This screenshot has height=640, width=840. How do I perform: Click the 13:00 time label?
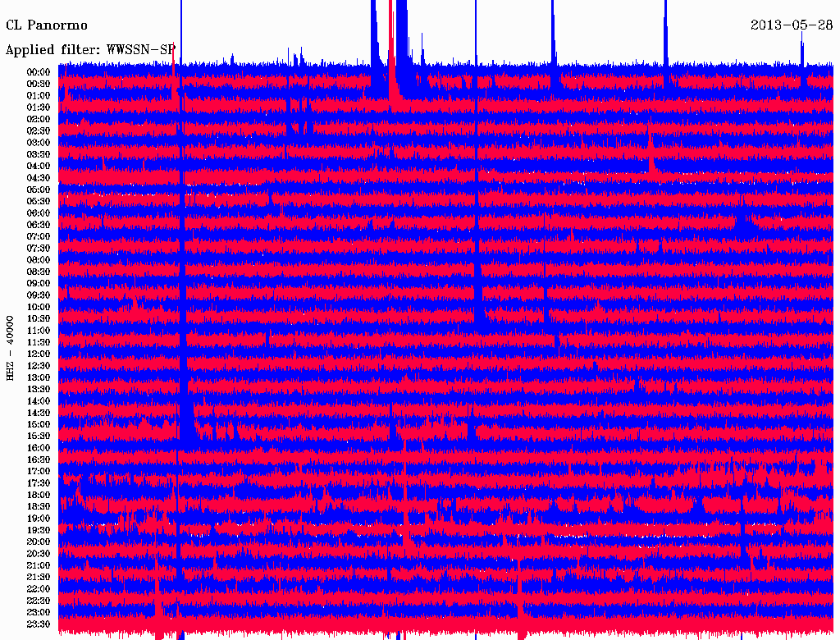(39, 378)
